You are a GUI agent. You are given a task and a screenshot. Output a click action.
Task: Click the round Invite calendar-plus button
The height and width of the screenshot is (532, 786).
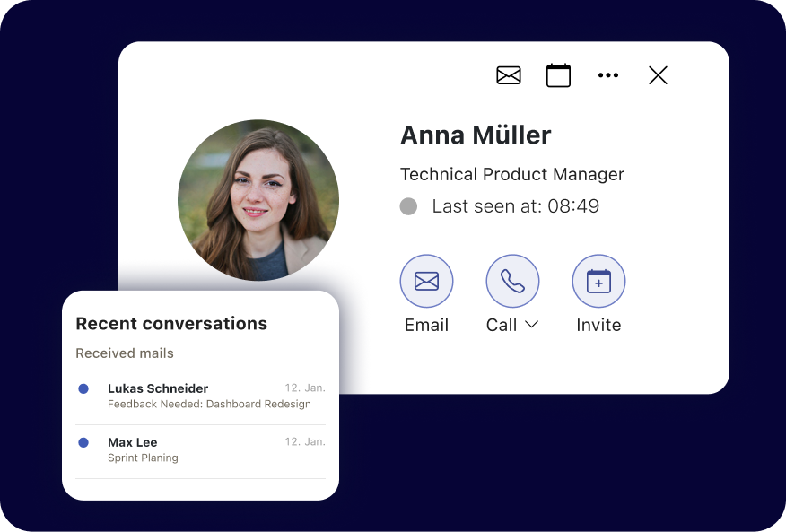pos(598,282)
